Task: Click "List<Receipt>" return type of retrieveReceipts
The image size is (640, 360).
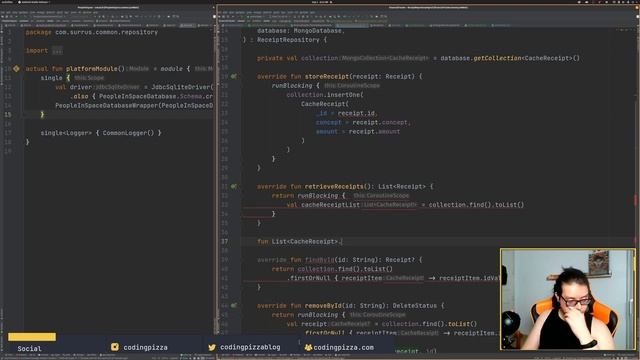Action: click(x=402, y=187)
